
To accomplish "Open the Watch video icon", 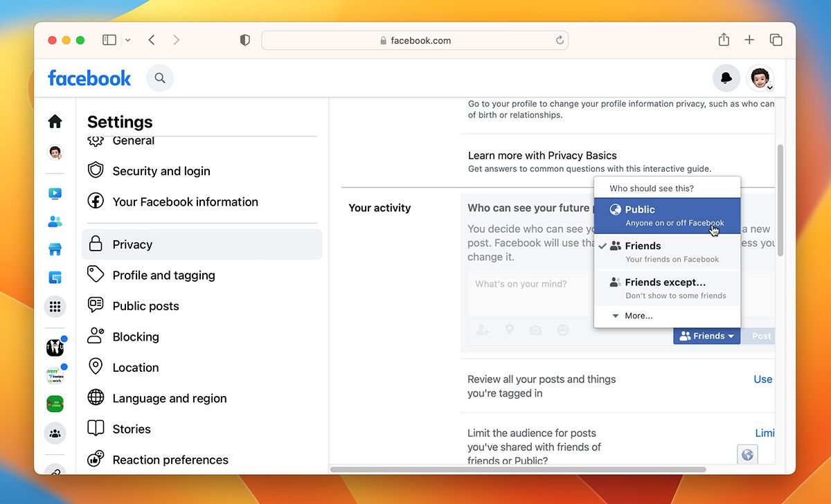I will point(55,194).
